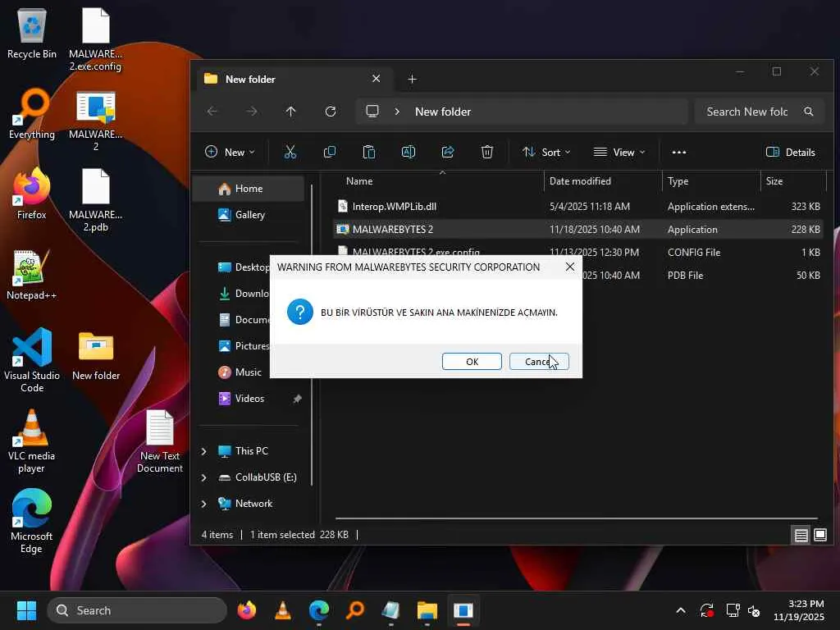The width and height of the screenshot is (840, 630).
Task: Open the Sort dropdown
Action: point(546,152)
